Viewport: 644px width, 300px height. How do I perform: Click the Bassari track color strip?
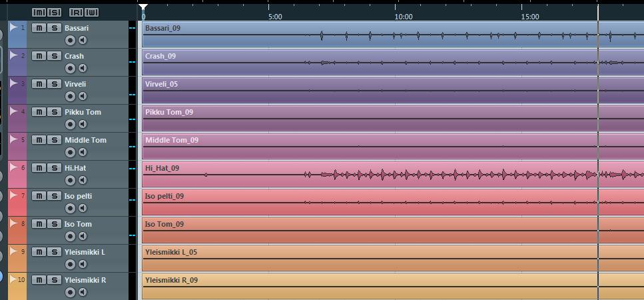(17, 35)
